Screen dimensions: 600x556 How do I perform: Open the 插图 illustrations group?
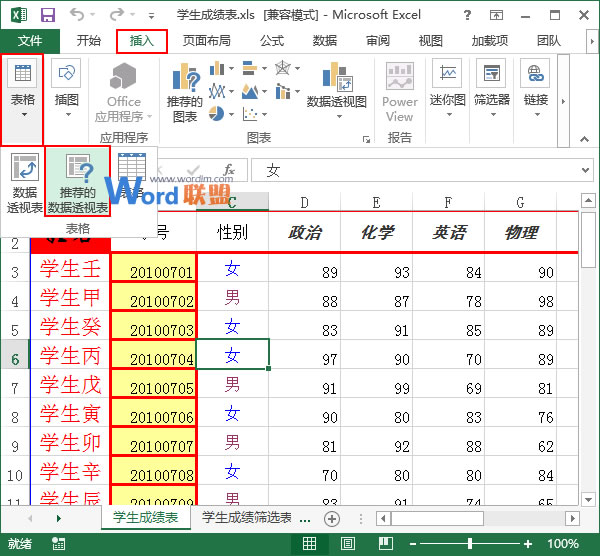click(67, 88)
